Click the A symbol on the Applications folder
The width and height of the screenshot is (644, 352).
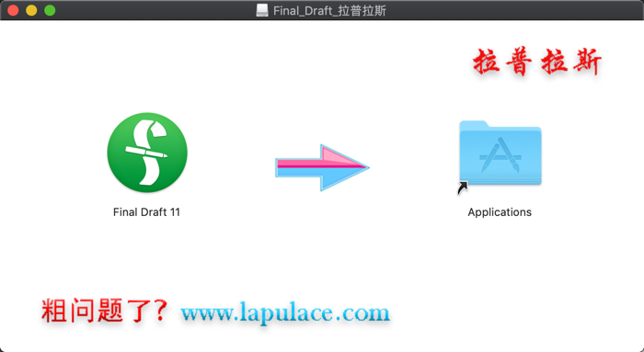500,155
